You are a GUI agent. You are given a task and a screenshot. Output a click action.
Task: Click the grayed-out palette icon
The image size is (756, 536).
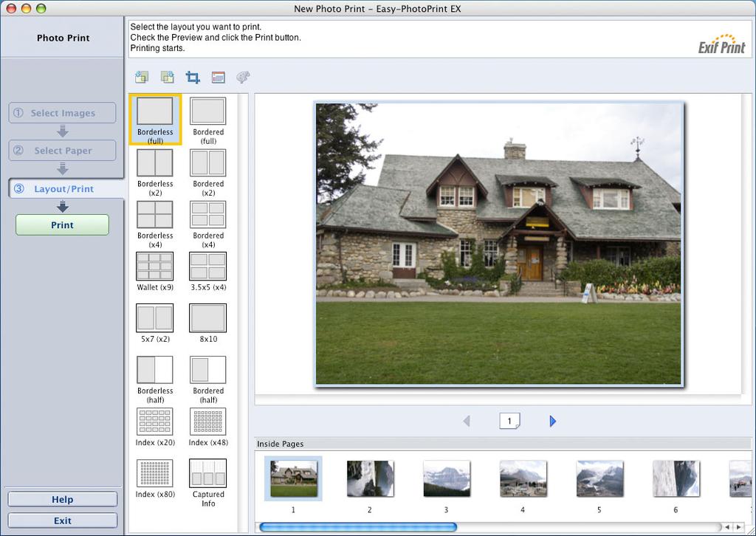click(243, 77)
